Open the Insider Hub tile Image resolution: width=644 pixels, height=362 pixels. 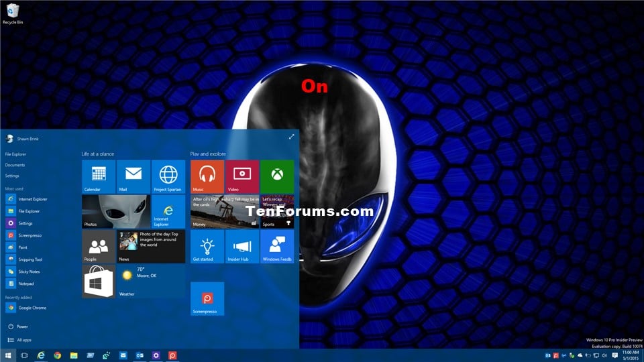click(242, 246)
